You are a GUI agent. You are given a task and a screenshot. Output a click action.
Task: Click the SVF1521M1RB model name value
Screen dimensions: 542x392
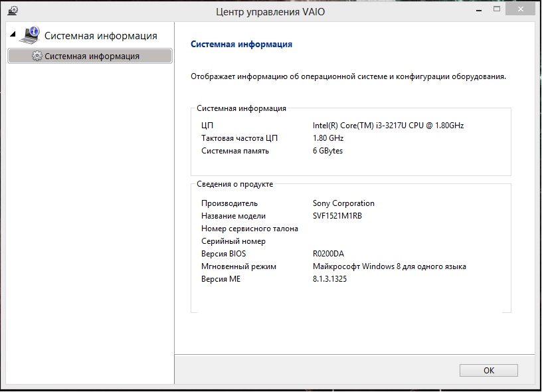[x=337, y=216]
